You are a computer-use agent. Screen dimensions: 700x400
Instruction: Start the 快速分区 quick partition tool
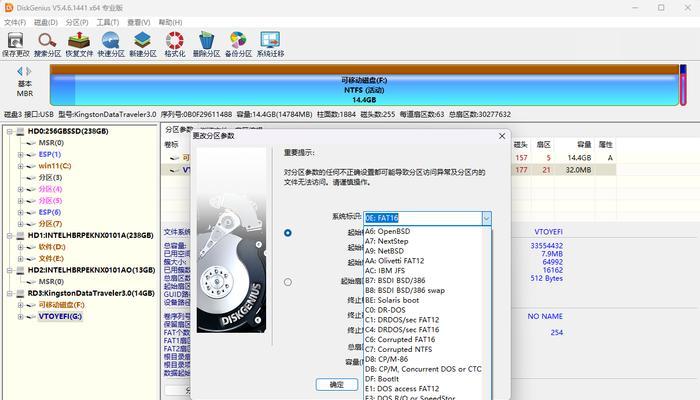tap(111, 44)
